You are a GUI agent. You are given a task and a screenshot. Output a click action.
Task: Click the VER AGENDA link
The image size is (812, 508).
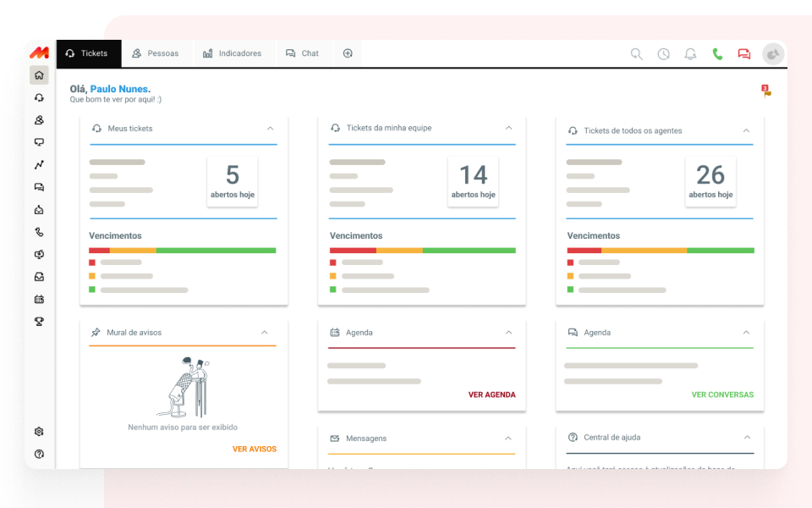(491, 395)
